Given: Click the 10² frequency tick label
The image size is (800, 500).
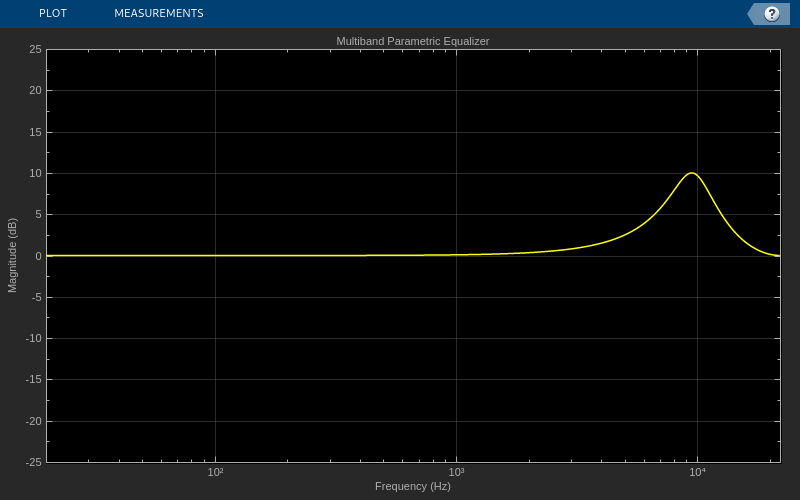Looking at the screenshot, I should [215, 472].
